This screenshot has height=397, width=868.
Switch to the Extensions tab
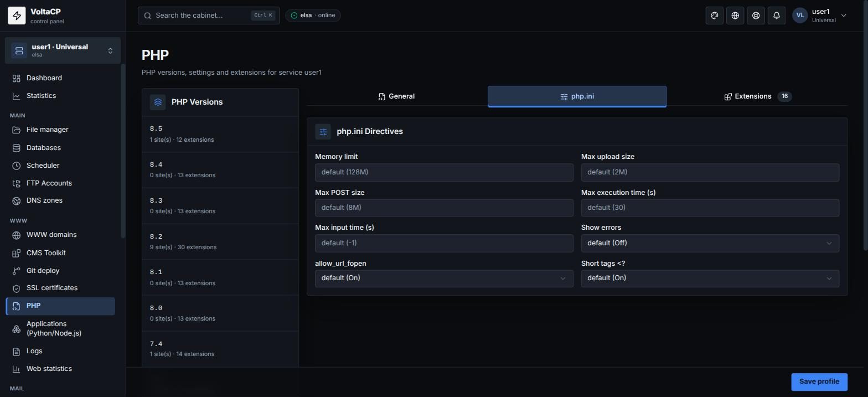click(x=758, y=96)
